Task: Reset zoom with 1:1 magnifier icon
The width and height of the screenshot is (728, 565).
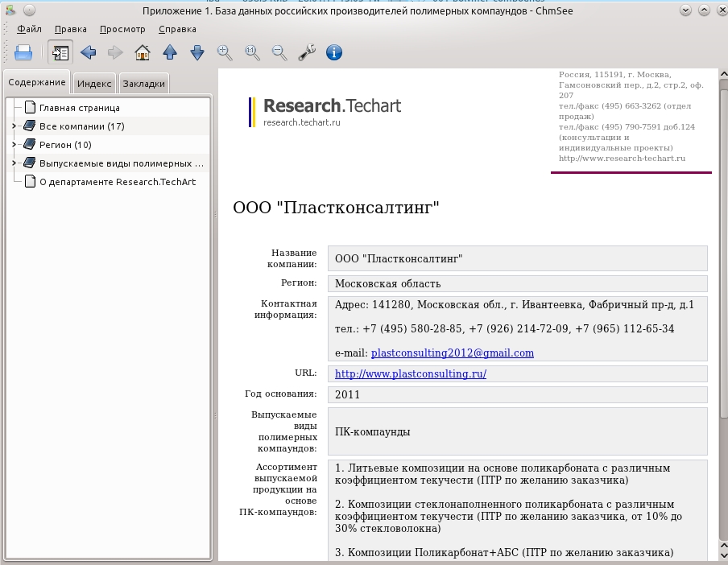Action: (x=252, y=52)
